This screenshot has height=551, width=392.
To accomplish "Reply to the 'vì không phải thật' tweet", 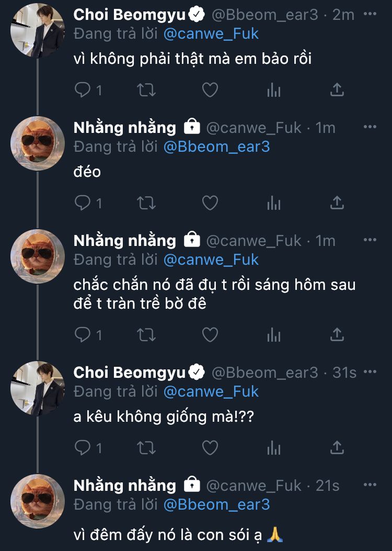I will pyautogui.click(x=83, y=90).
